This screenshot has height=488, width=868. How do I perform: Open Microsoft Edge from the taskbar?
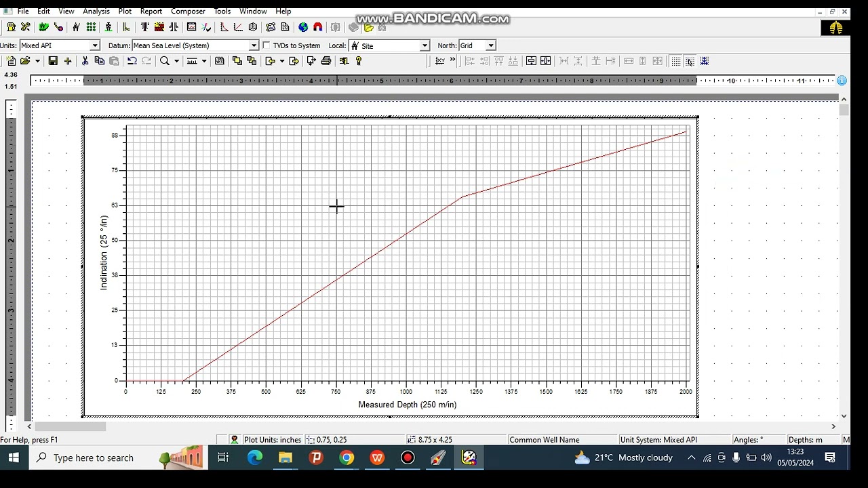254,458
